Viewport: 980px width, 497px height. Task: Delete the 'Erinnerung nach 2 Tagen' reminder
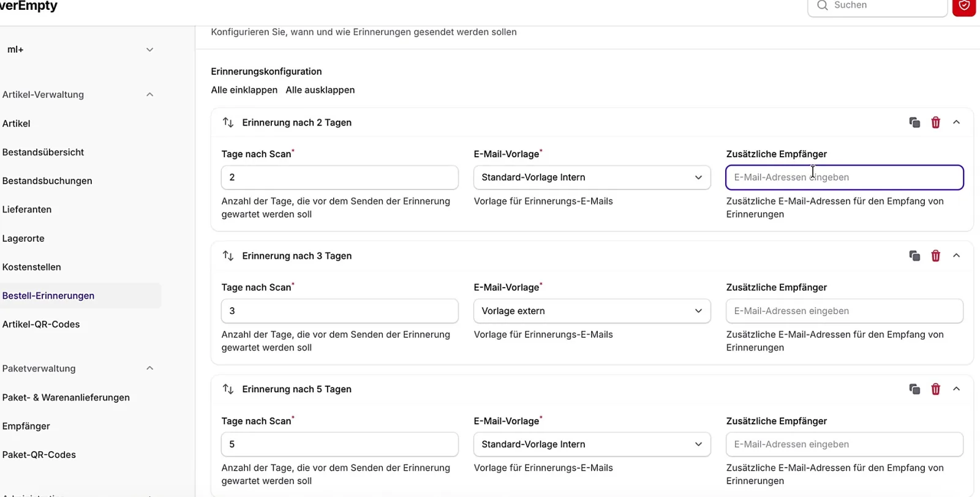pos(935,122)
